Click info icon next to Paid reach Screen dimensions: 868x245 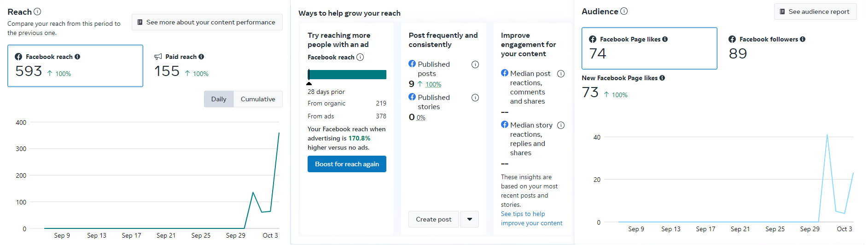click(201, 57)
